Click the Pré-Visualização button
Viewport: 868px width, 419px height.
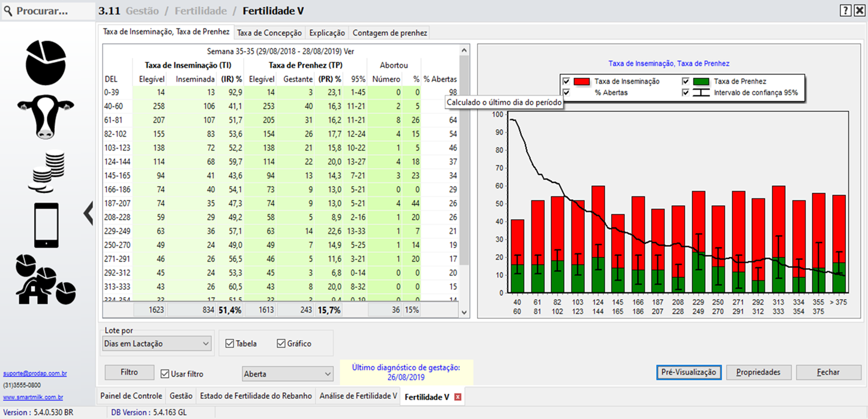point(688,372)
